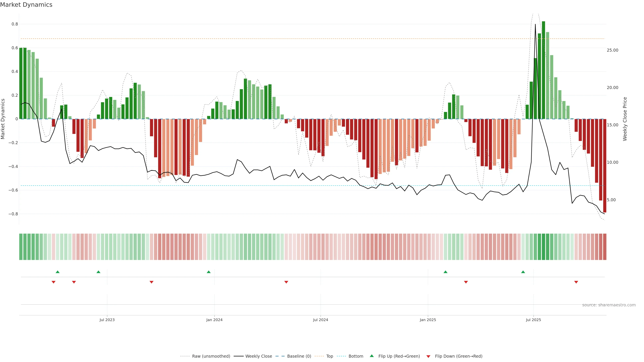
Task: Click the leftmost red flip-down marker
Action: [x=53, y=282]
